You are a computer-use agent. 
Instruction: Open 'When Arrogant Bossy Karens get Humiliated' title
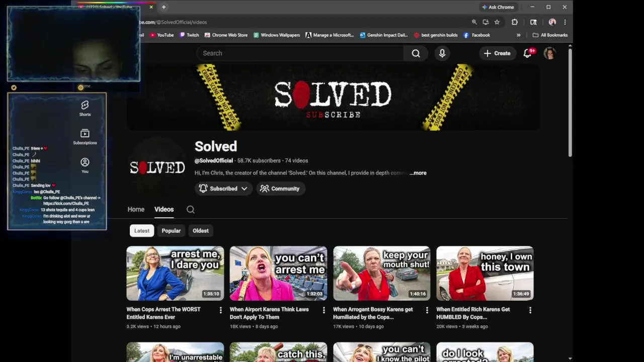pyautogui.click(x=373, y=313)
